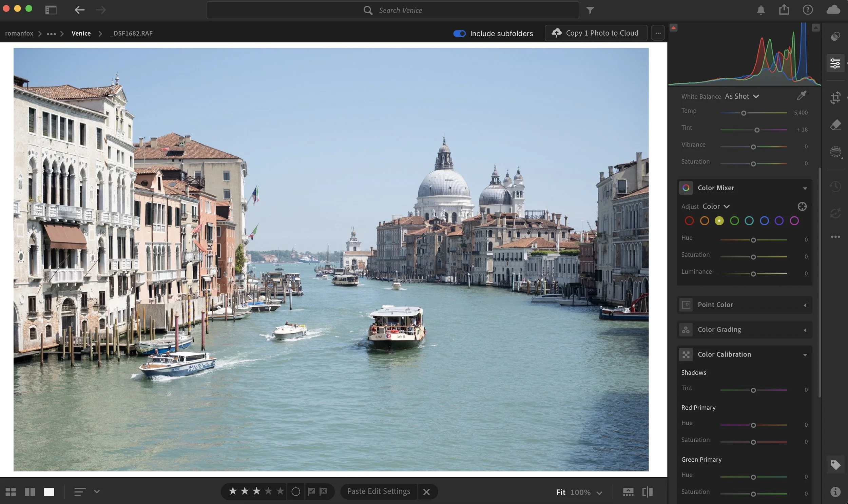
Task: Select the white balance eyedropper tool
Action: click(x=802, y=96)
